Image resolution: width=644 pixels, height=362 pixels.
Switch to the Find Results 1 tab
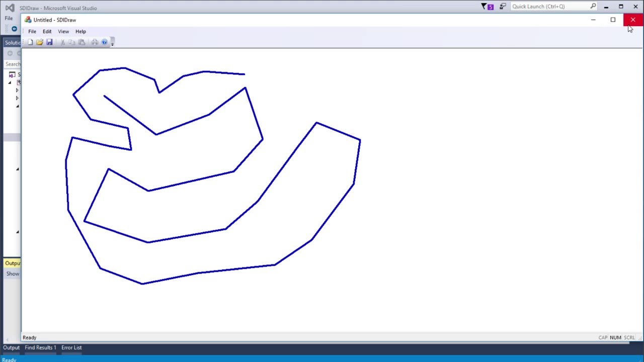(x=40, y=347)
